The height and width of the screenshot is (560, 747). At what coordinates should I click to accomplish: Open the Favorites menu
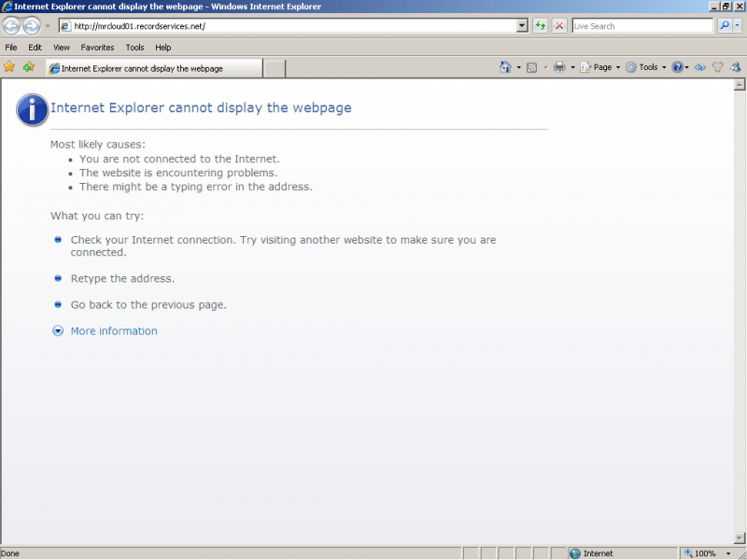coord(97,47)
